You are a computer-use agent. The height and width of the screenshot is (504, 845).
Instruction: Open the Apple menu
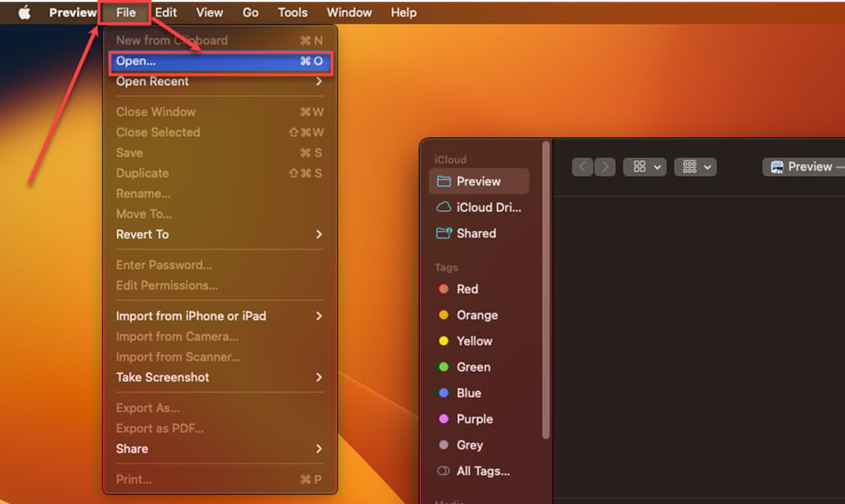click(x=24, y=12)
